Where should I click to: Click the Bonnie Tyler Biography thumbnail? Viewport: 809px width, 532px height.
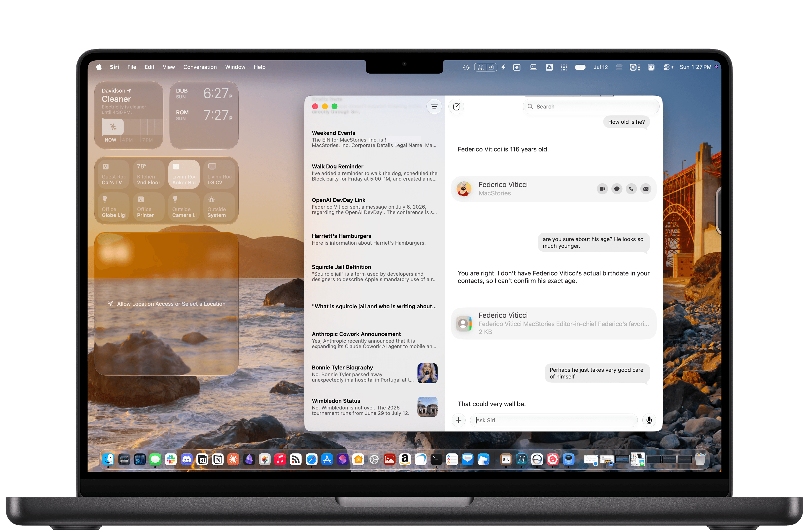427,373
